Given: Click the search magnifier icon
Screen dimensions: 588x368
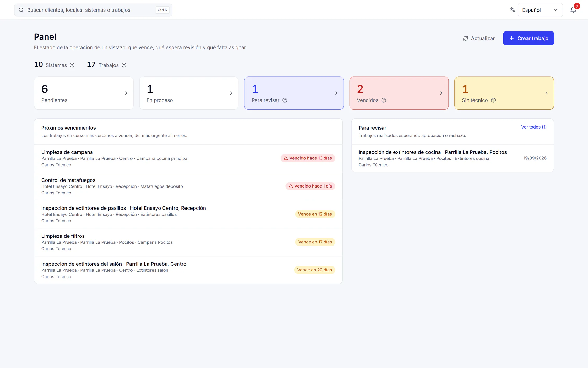Looking at the screenshot, I should pos(21,10).
